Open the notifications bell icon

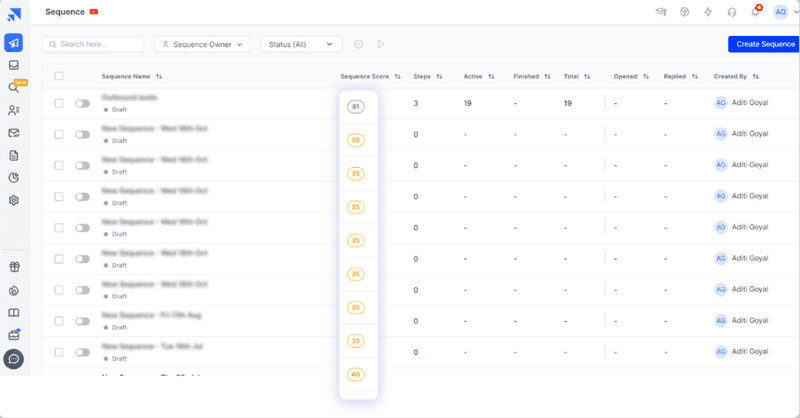756,12
